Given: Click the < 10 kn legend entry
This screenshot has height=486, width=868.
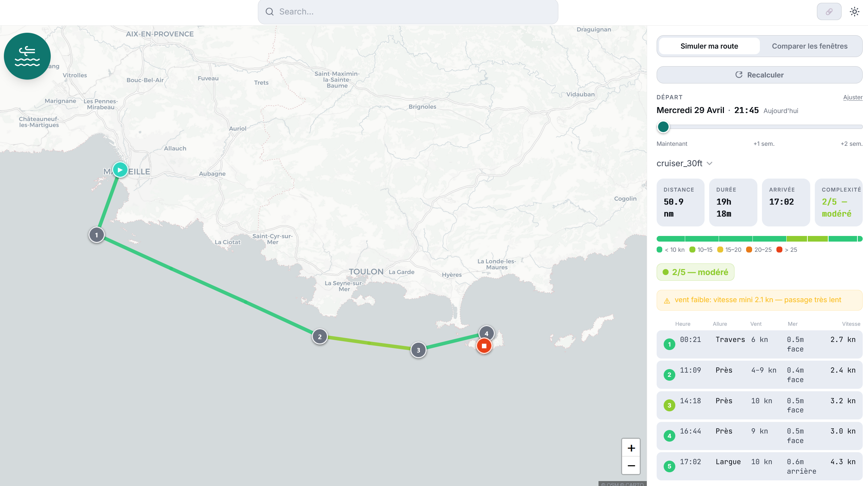Looking at the screenshot, I should pyautogui.click(x=670, y=250).
